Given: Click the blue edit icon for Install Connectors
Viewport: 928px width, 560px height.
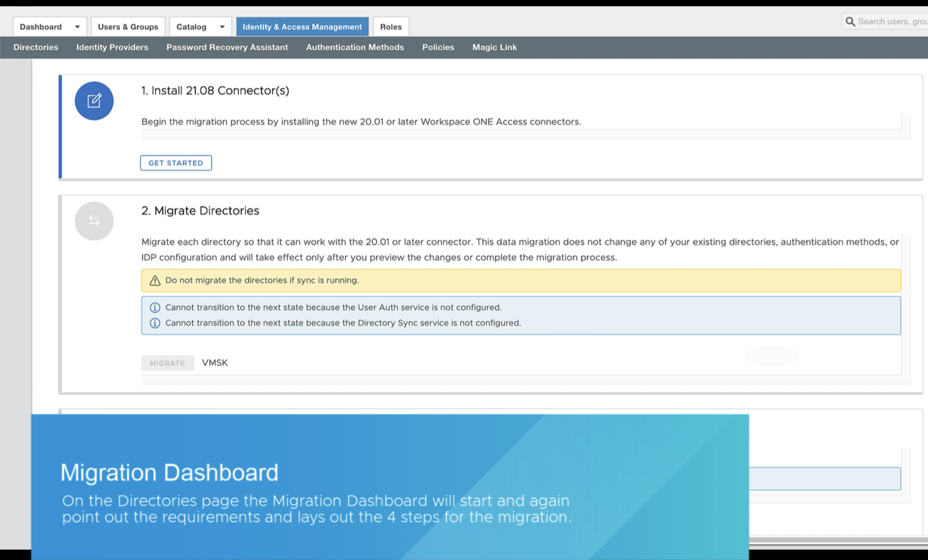Looking at the screenshot, I should tap(94, 101).
